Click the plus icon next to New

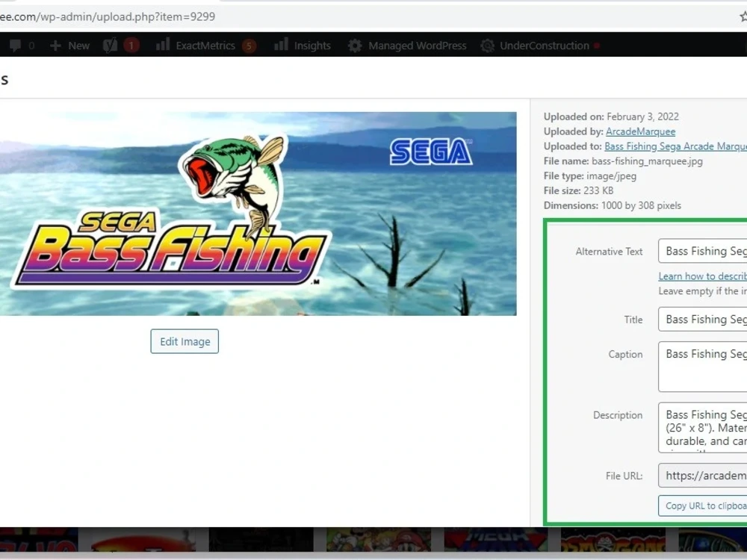(x=55, y=46)
